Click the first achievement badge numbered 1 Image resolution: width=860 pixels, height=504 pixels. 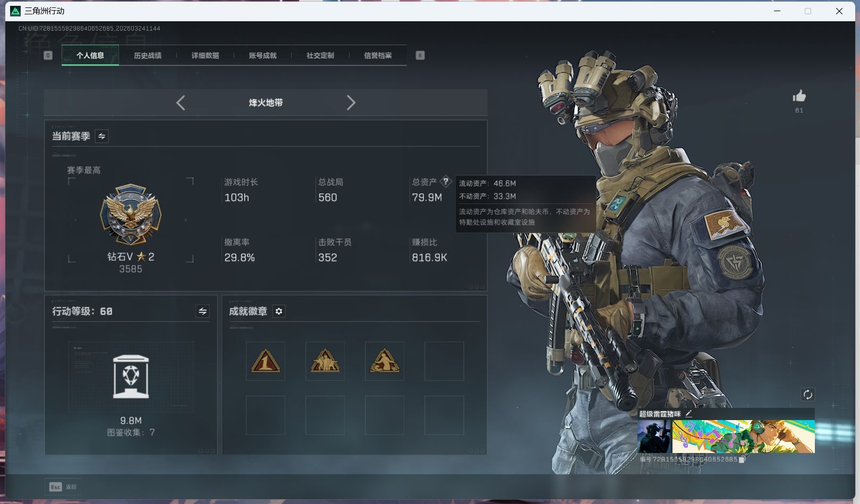pos(266,361)
